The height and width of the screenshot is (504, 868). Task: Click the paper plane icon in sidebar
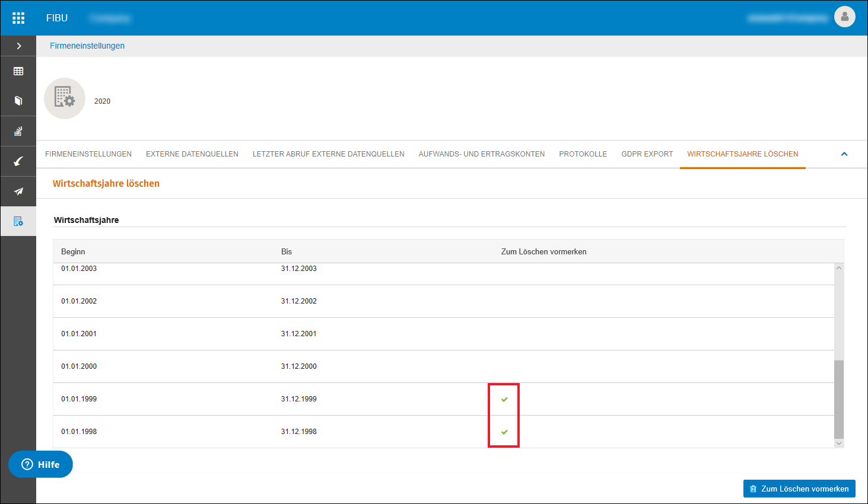click(18, 192)
